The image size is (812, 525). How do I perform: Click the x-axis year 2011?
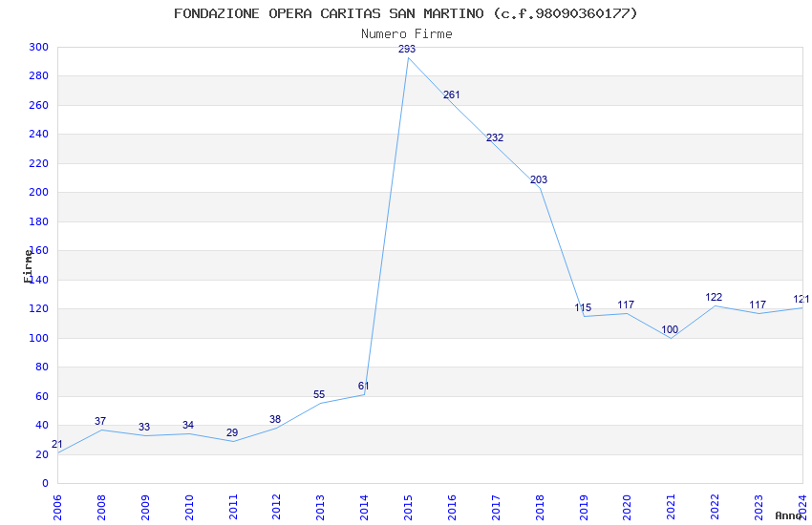click(232, 508)
